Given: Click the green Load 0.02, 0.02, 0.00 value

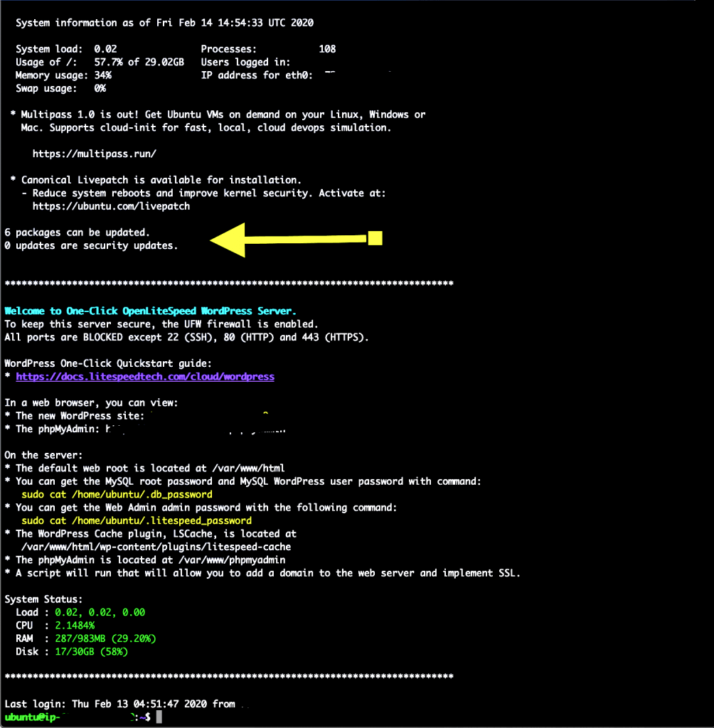Looking at the screenshot, I should point(100,612).
